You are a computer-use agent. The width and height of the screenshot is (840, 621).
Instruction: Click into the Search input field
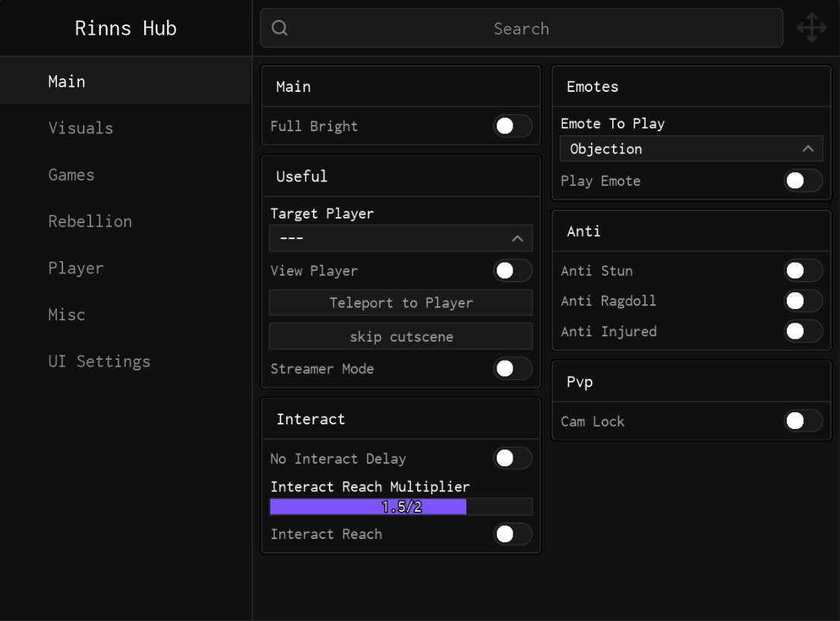tap(521, 29)
